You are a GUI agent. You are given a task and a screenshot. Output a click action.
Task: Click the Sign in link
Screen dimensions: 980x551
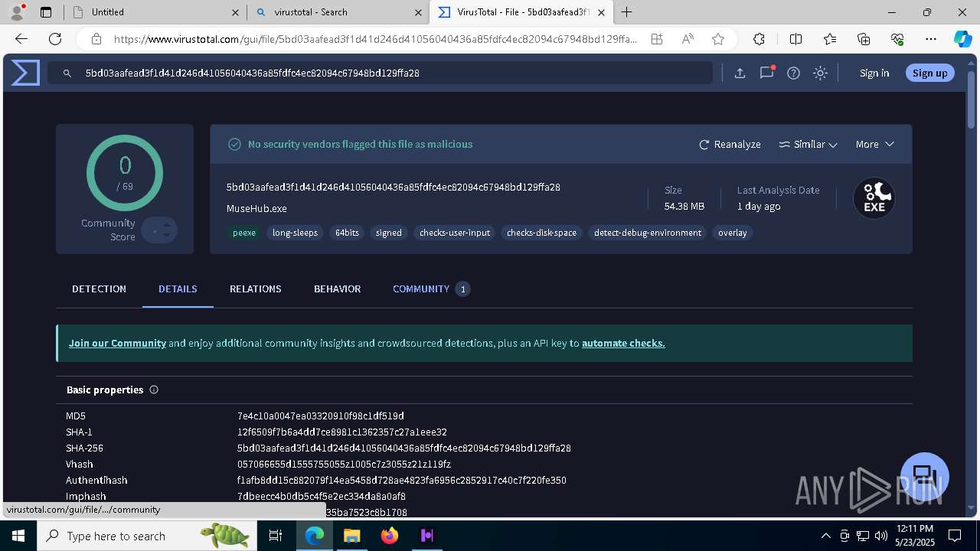[x=874, y=73]
